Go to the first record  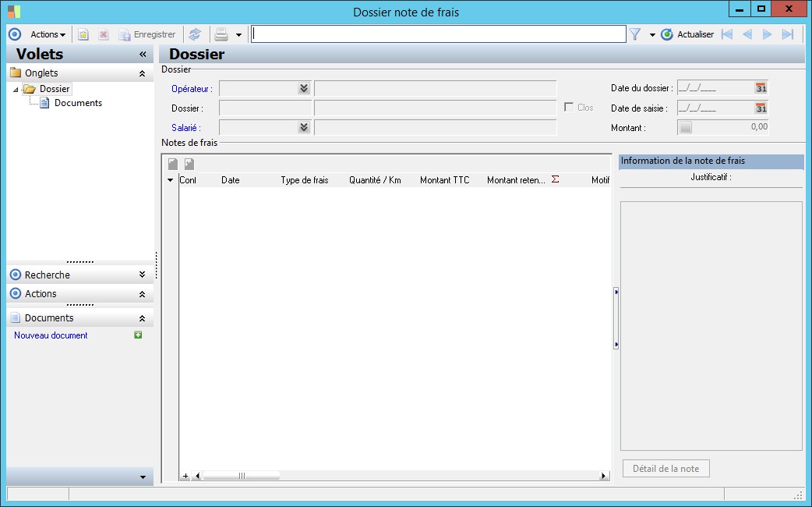pyautogui.click(x=727, y=34)
